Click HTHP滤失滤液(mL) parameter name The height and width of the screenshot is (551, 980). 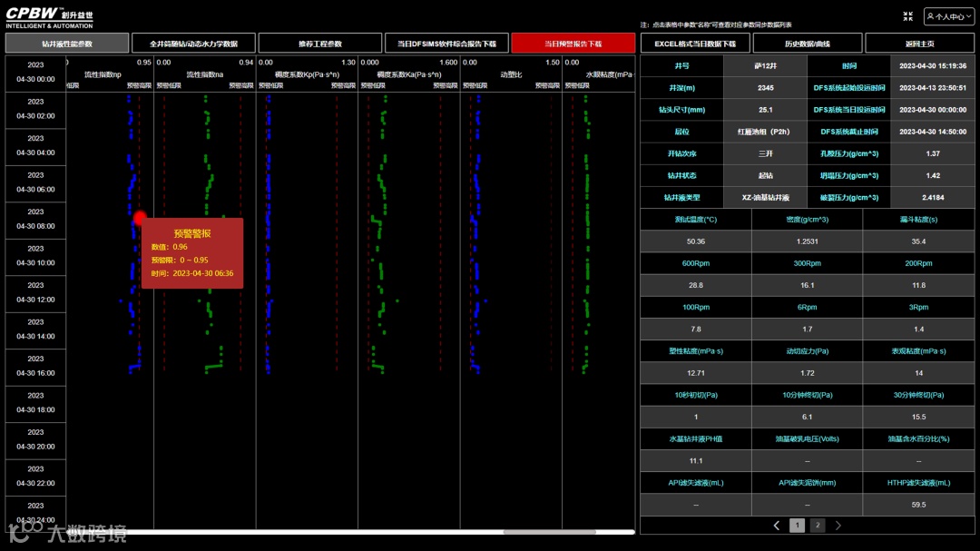point(918,483)
